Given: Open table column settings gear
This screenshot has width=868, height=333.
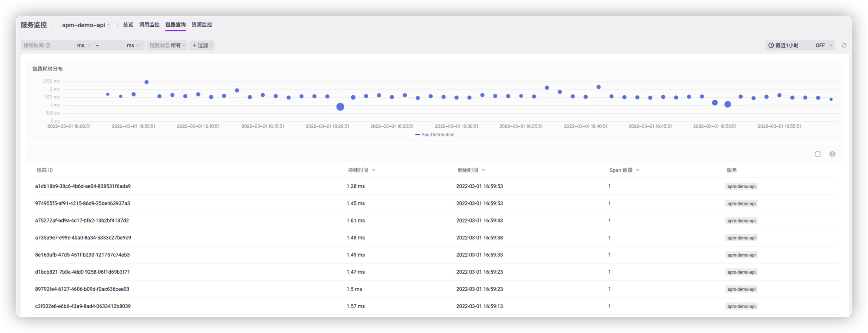Looking at the screenshot, I should (832, 154).
